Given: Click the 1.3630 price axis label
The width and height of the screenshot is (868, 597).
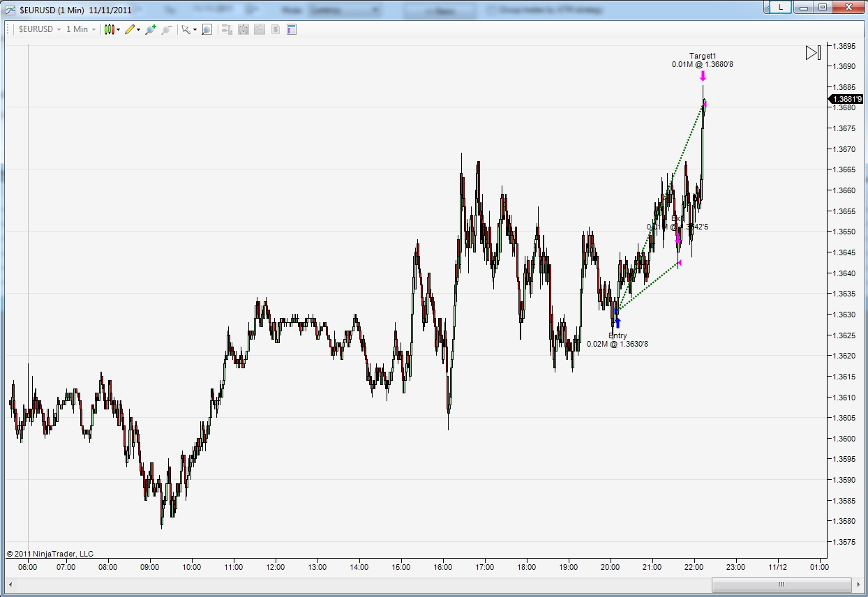Looking at the screenshot, I should tap(844, 315).
